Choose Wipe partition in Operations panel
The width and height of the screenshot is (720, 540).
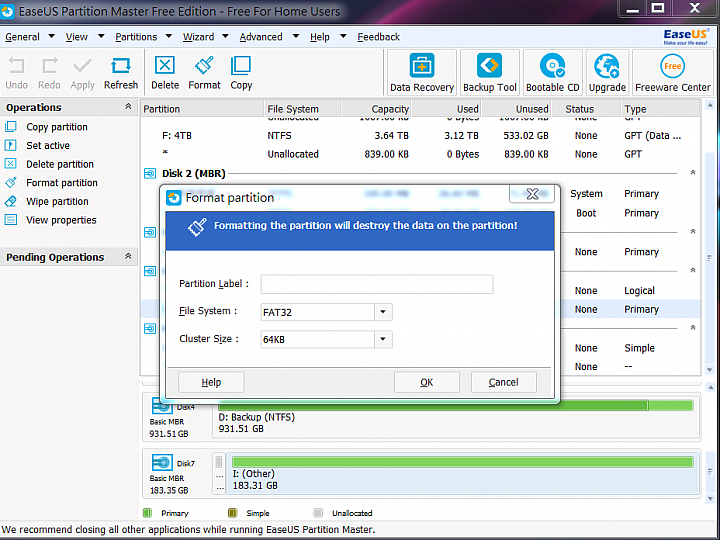(57, 201)
